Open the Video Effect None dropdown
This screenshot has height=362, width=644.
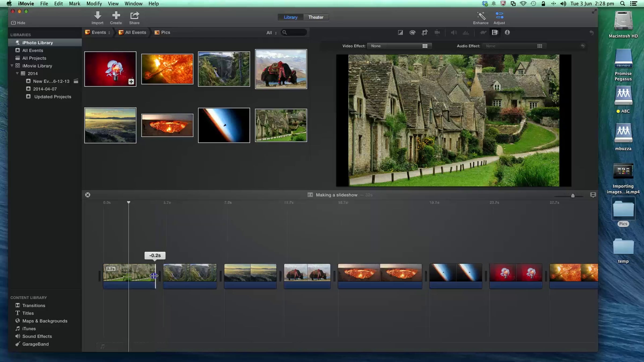[399, 46]
